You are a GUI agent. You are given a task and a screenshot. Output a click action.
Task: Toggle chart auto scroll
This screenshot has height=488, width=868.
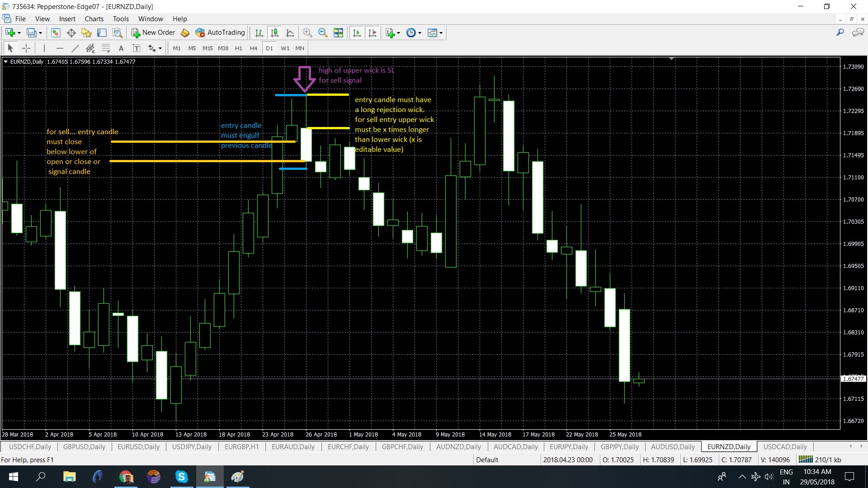[357, 33]
